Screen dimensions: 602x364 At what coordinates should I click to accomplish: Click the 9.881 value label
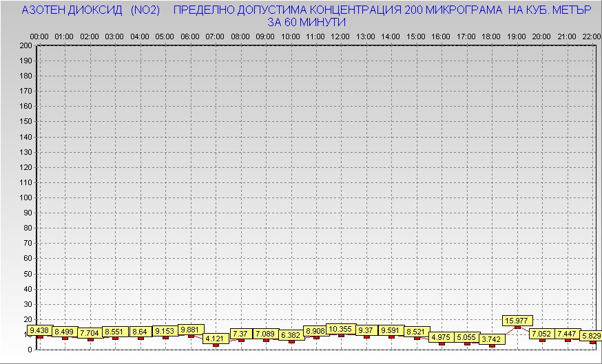click(x=191, y=330)
